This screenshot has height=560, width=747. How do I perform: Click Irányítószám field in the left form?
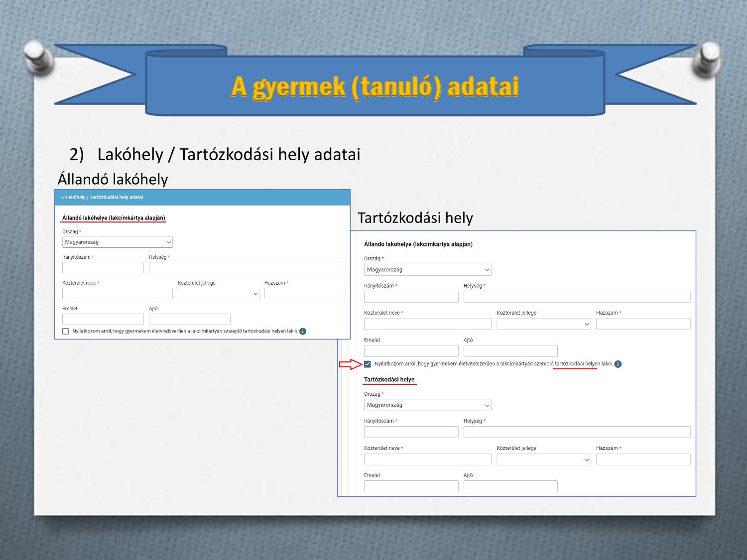pyautogui.click(x=103, y=268)
